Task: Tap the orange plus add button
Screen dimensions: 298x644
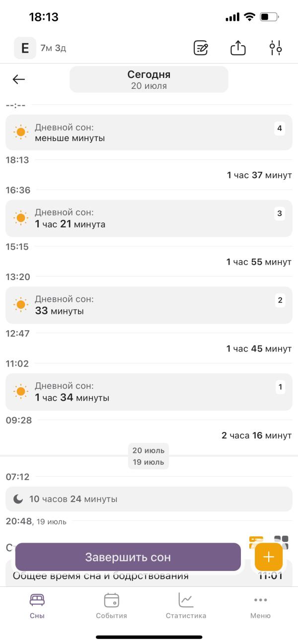Action: point(269,557)
